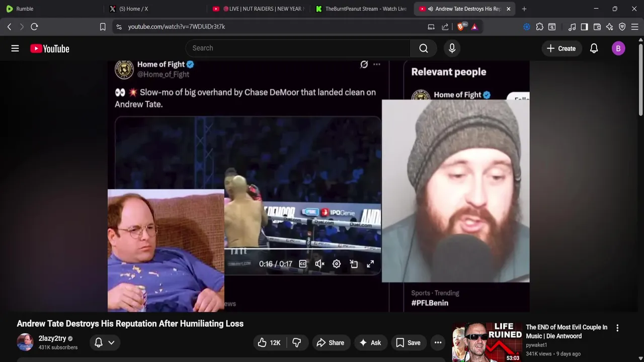
Task: Dislike this video
Action: 297,342
